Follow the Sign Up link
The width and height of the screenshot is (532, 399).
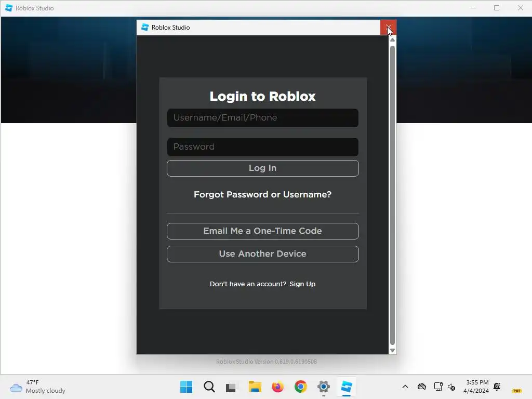302,284
